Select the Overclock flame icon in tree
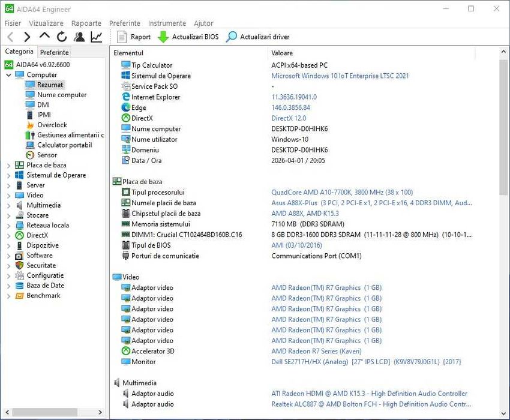The height and width of the screenshot is (420, 510). click(x=30, y=125)
